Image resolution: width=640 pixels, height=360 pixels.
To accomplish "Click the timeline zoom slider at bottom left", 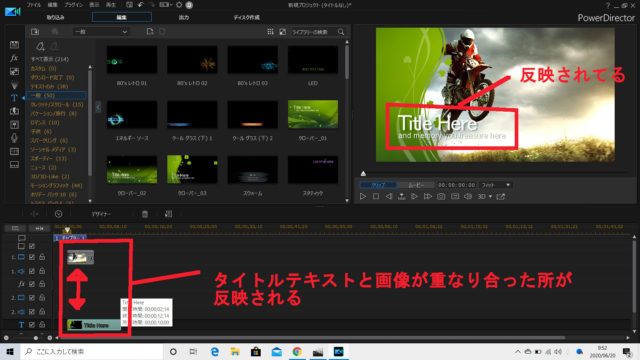I will [x=36, y=338].
